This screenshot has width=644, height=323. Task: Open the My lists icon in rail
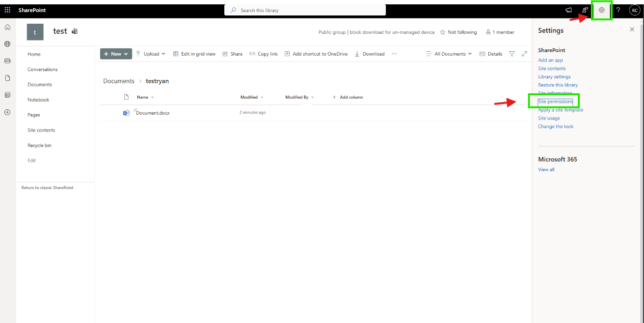(x=7, y=95)
